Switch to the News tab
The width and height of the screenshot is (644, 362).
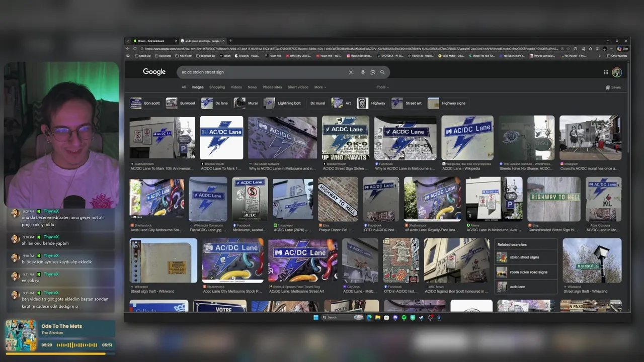252,87
